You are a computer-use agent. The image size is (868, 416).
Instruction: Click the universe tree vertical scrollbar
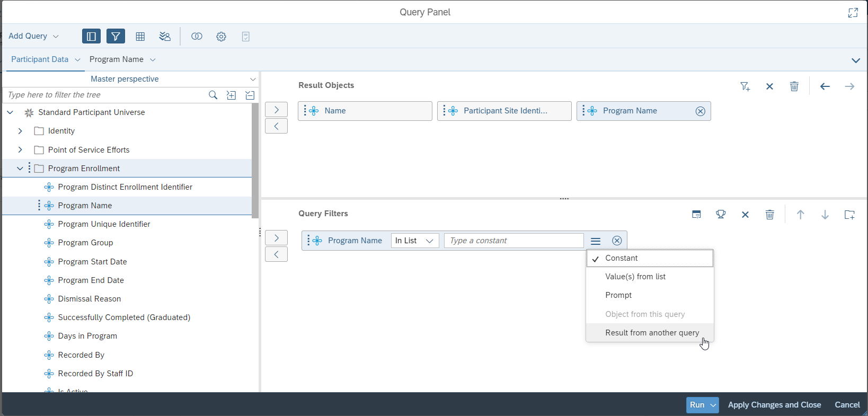pyautogui.click(x=255, y=161)
